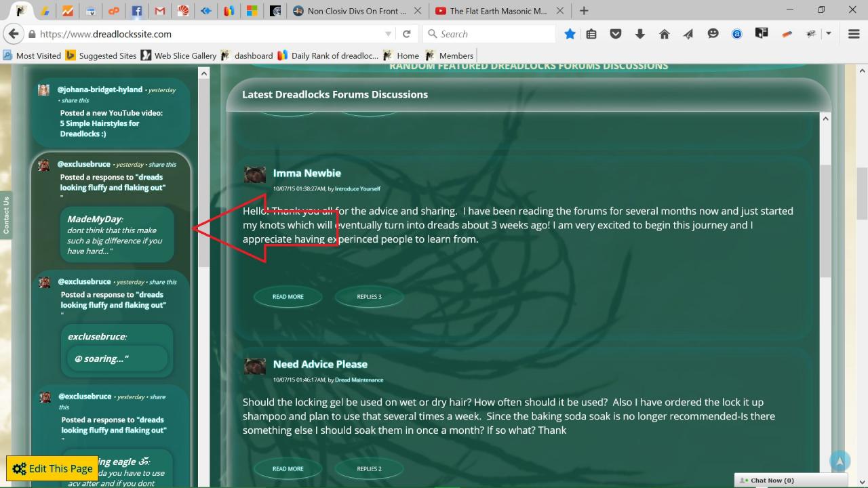The image size is (868, 488).
Task: Click the activity sidebar scrollbar up arrow
Action: click(x=204, y=73)
